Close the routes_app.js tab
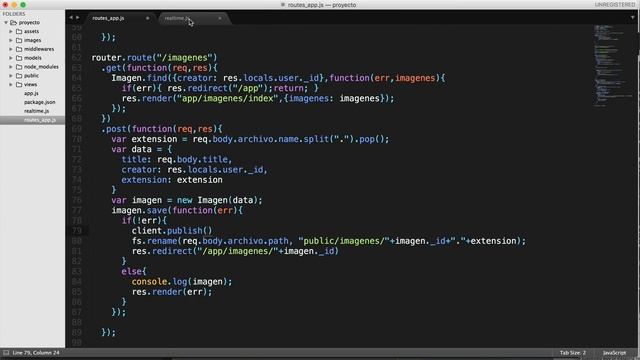Viewport: 640px width, 360px height. click(147, 18)
